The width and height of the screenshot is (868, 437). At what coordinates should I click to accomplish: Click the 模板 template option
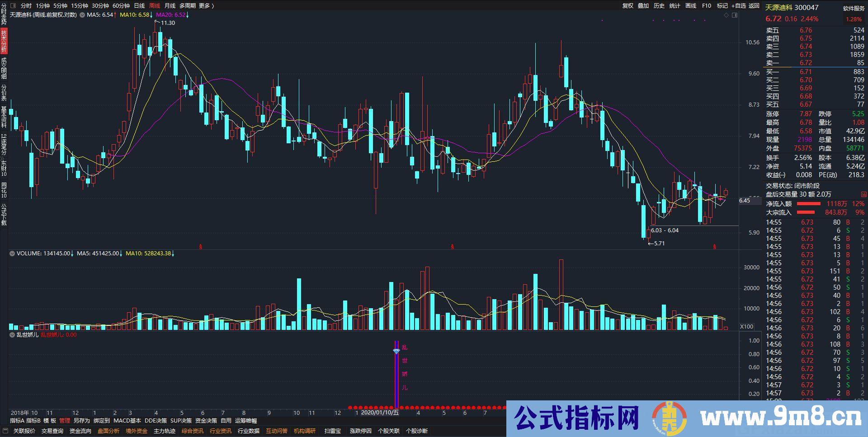coord(50,421)
